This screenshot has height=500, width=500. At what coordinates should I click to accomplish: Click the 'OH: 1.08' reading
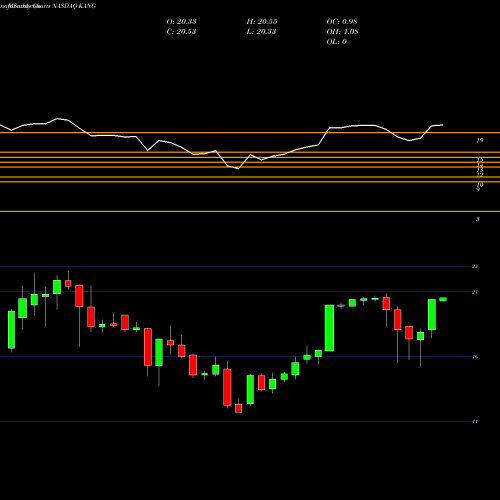[x=342, y=31]
